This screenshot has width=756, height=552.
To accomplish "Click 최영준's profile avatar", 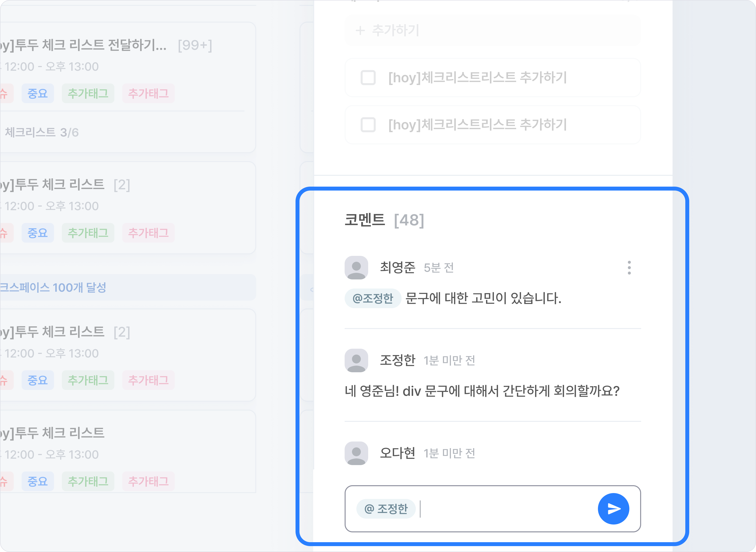I will (x=356, y=268).
